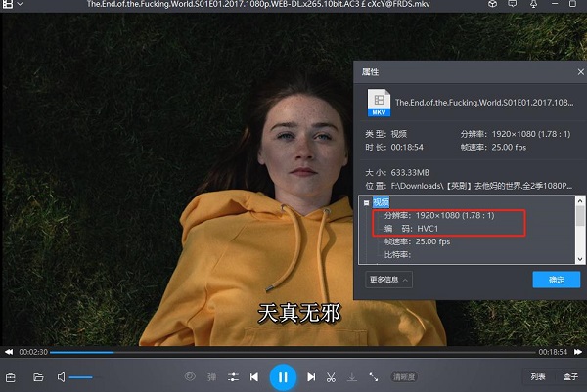
Task: Show the 列表 playlist panel
Action: point(538,377)
